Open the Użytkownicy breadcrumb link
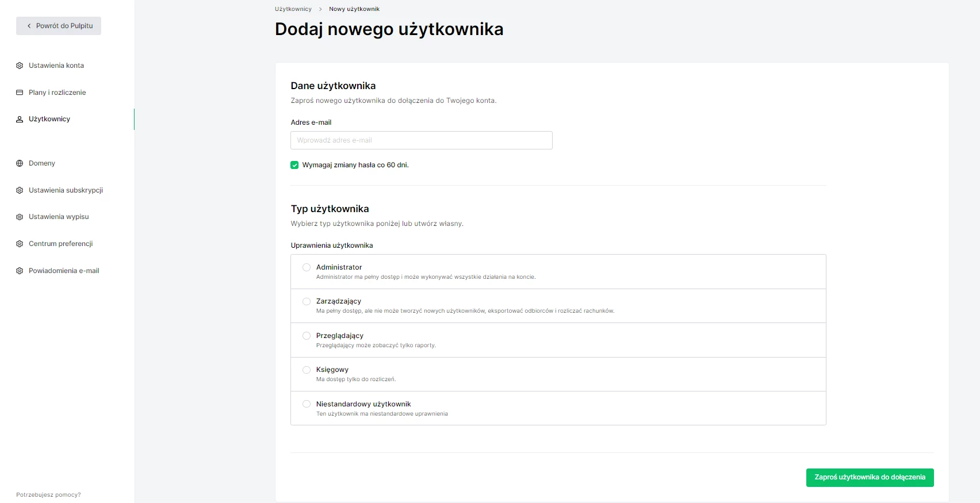The height and width of the screenshot is (503, 980). click(x=293, y=9)
